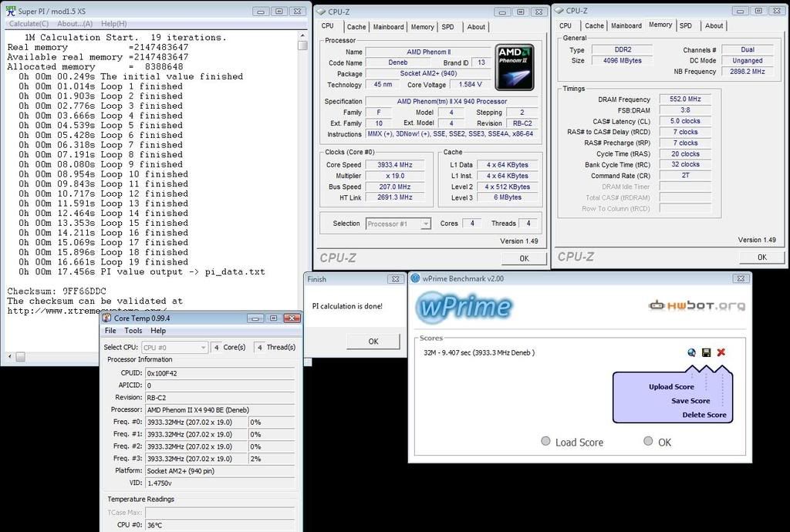Image resolution: width=790 pixels, height=532 pixels.
Task: Click the wPrime floppy disk save icon
Action: [706, 352]
